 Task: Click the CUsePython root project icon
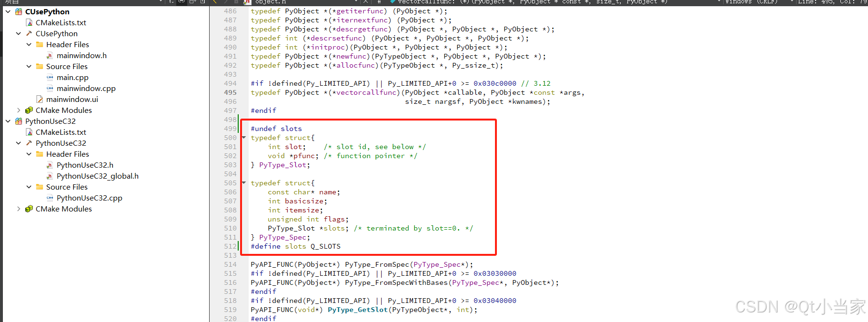point(19,11)
